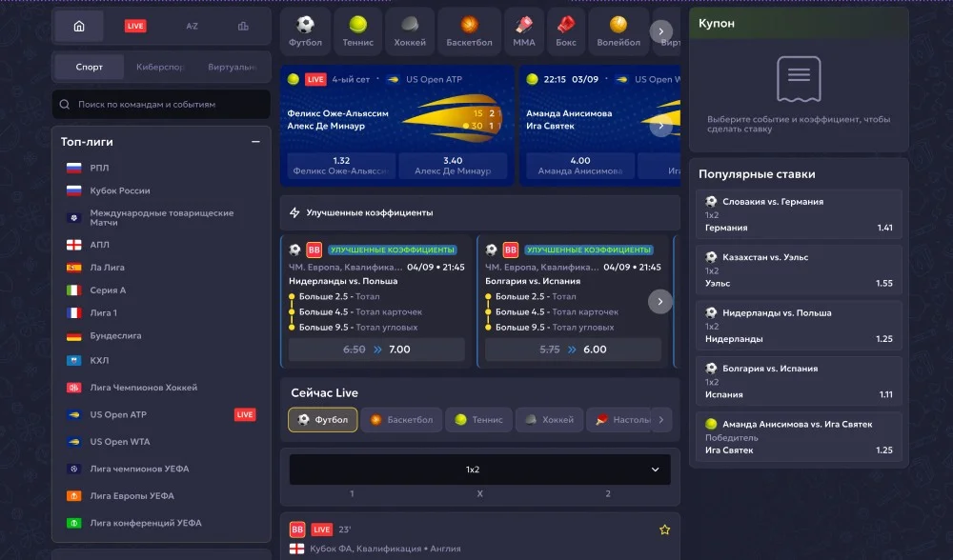The width and height of the screenshot is (953, 560).
Task: Select the Футбол sport icon at top
Action: 305,31
